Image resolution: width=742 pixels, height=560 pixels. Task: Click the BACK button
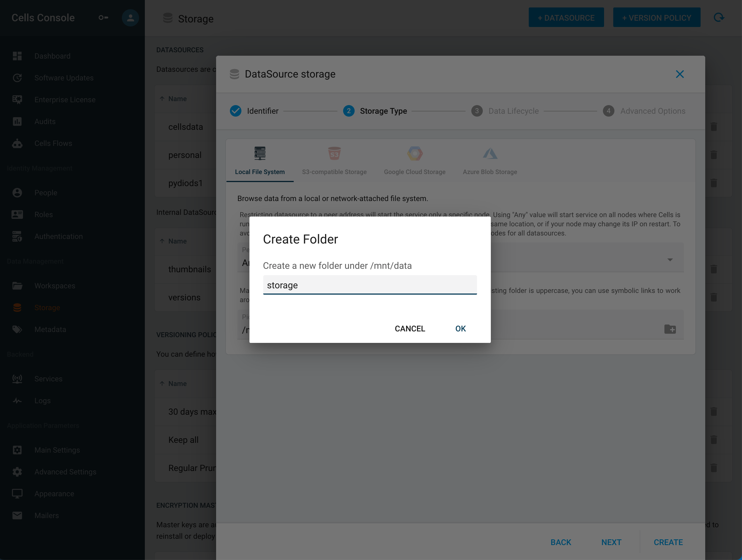[561, 542]
